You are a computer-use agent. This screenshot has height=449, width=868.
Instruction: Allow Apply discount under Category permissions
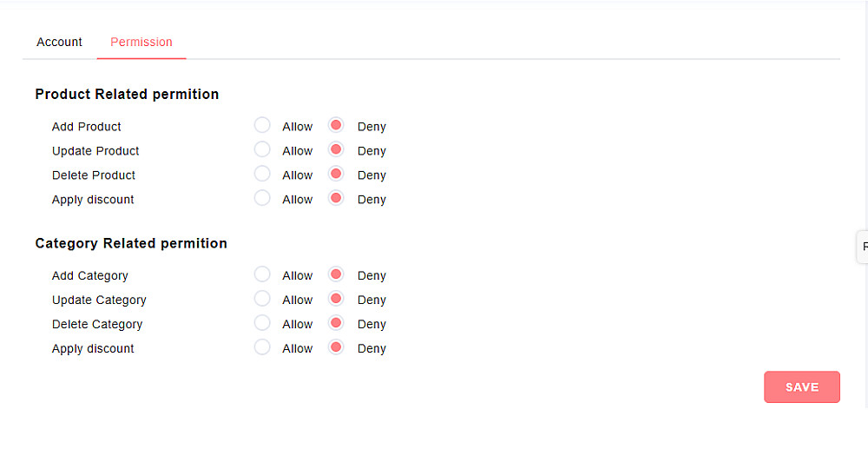pyautogui.click(x=262, y=347)
